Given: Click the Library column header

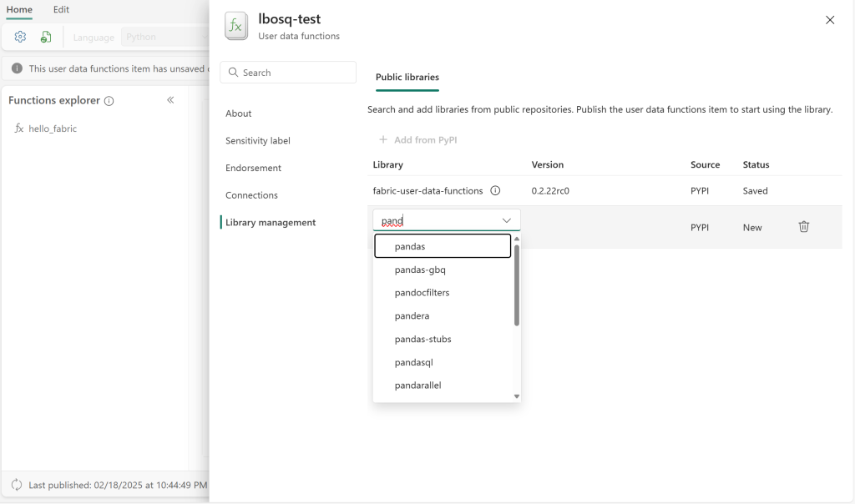Looking at the screenshot, I should tap(387, 164).
